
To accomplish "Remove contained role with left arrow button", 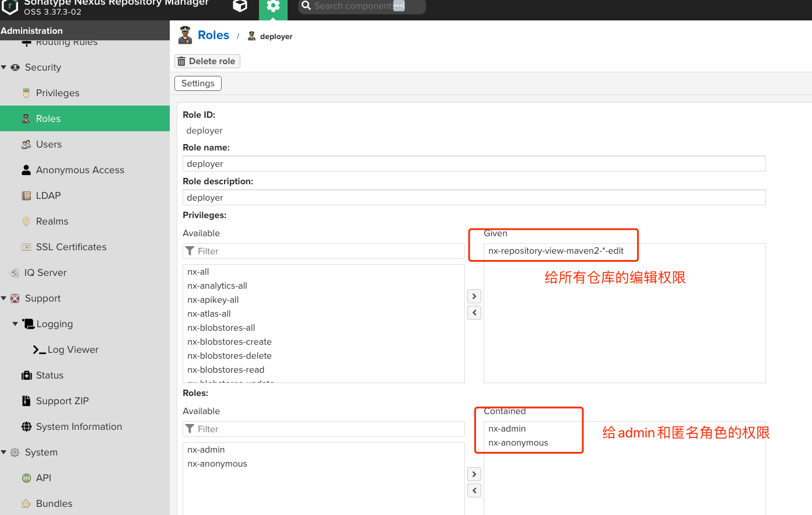I will pos(474,491).
